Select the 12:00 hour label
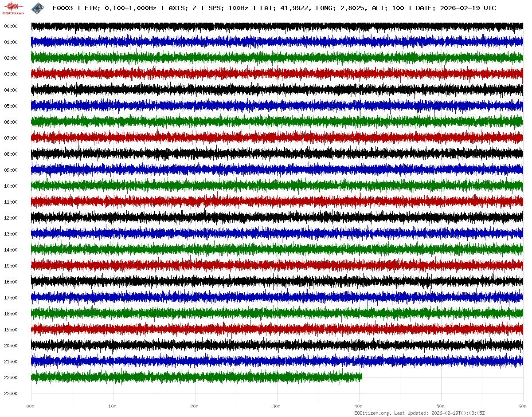 pyautogui.click(x=11, y=218)
